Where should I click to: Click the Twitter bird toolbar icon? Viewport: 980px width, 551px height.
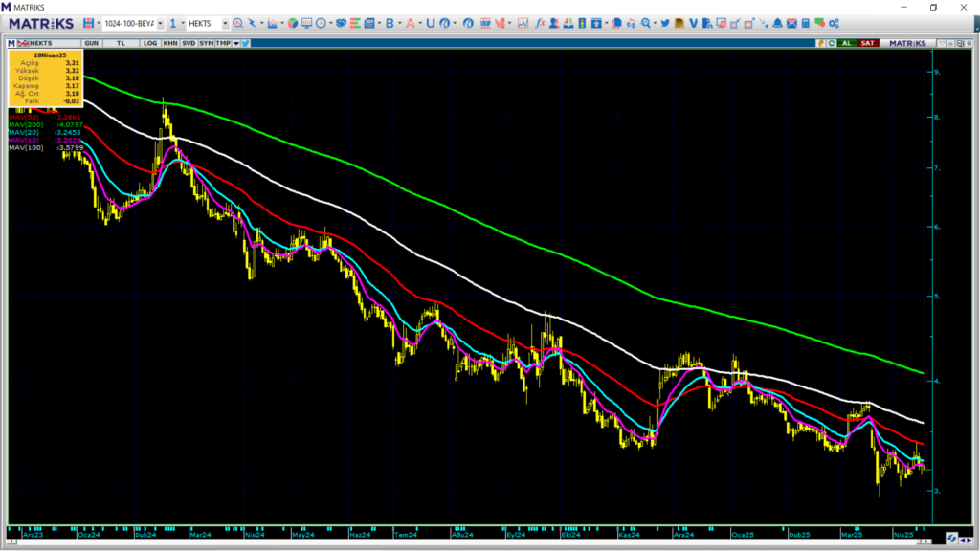coord(665,23)
